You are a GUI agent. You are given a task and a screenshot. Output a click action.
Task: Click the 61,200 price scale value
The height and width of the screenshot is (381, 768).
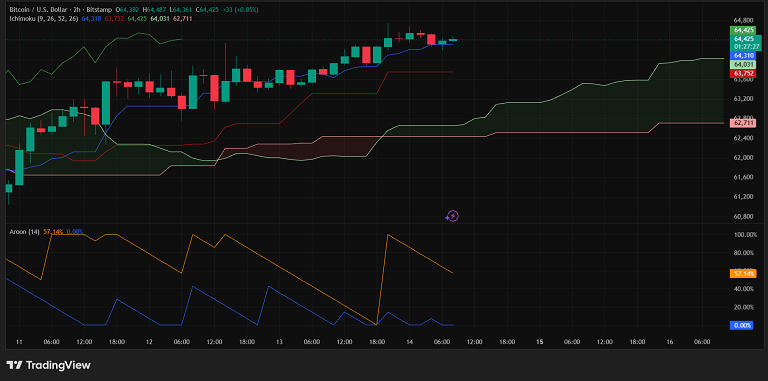[x=744, y=197]
